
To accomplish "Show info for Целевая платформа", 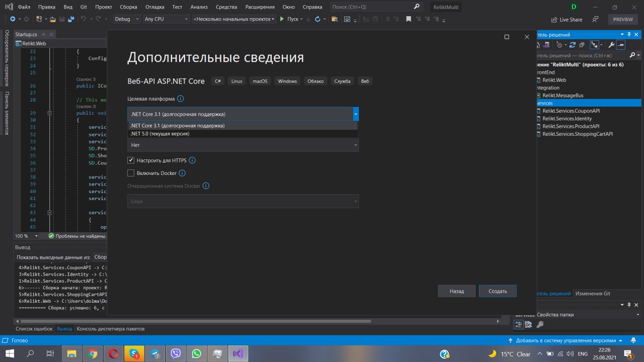I will pos(181,99).
